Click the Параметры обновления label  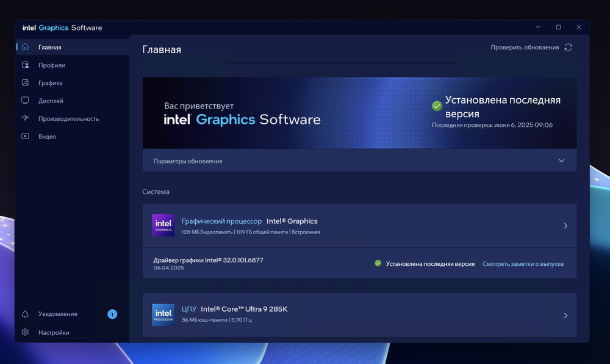tap(188, 161)
